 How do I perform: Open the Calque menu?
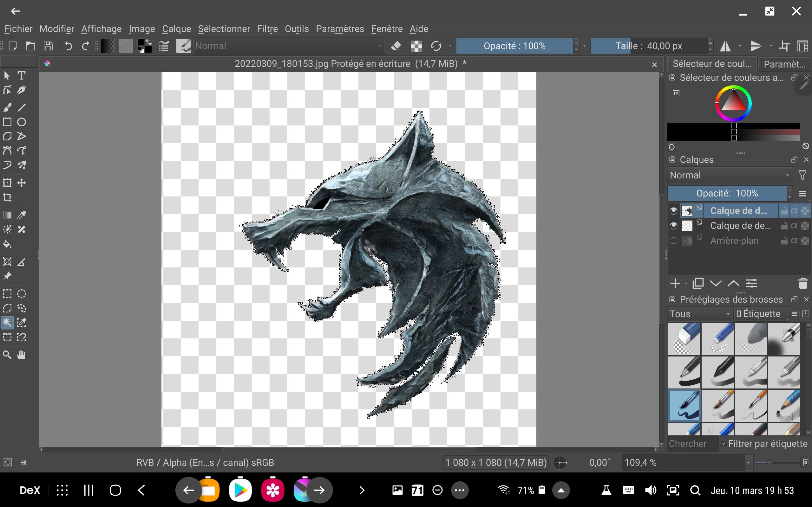176,29
